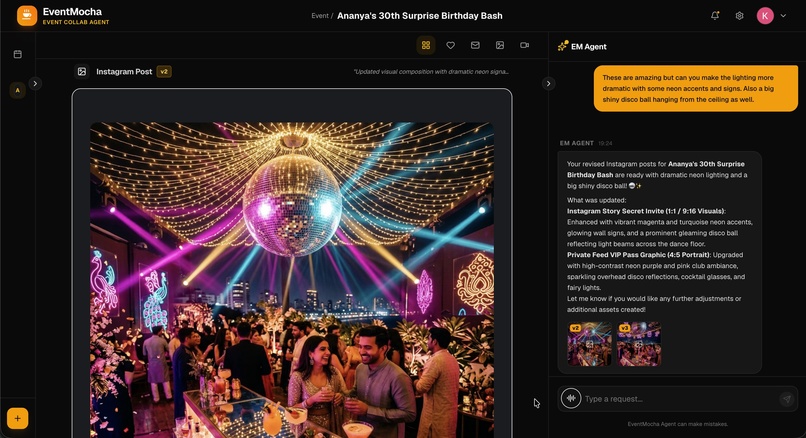Send the request with paper plane
Image resolution: width=806 pixels, height=438 pixels.
click(x=786, y=398)
